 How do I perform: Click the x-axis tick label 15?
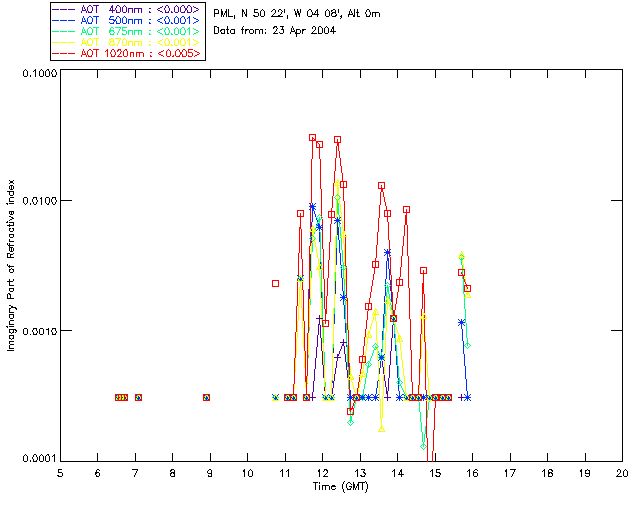coord(435,473)
